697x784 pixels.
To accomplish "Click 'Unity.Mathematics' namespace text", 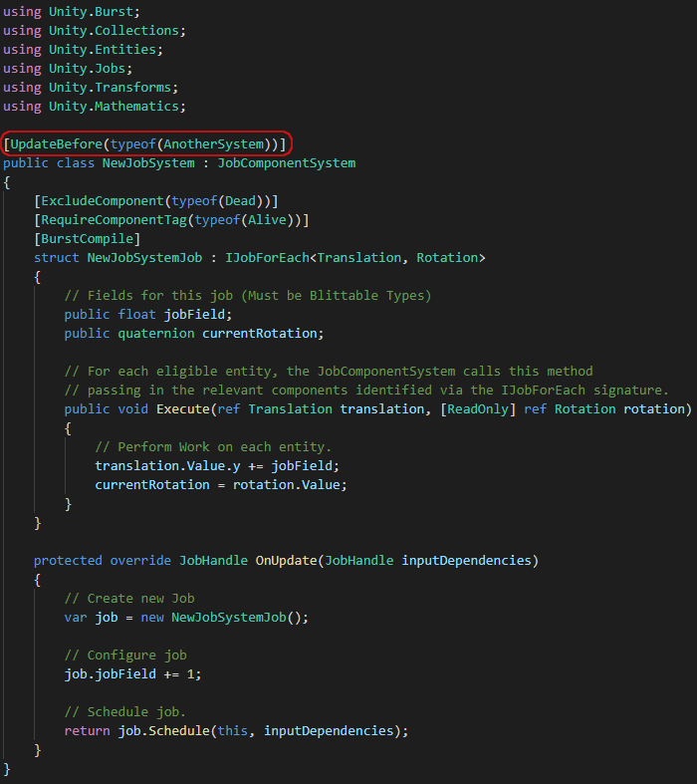I will (114, 107).
